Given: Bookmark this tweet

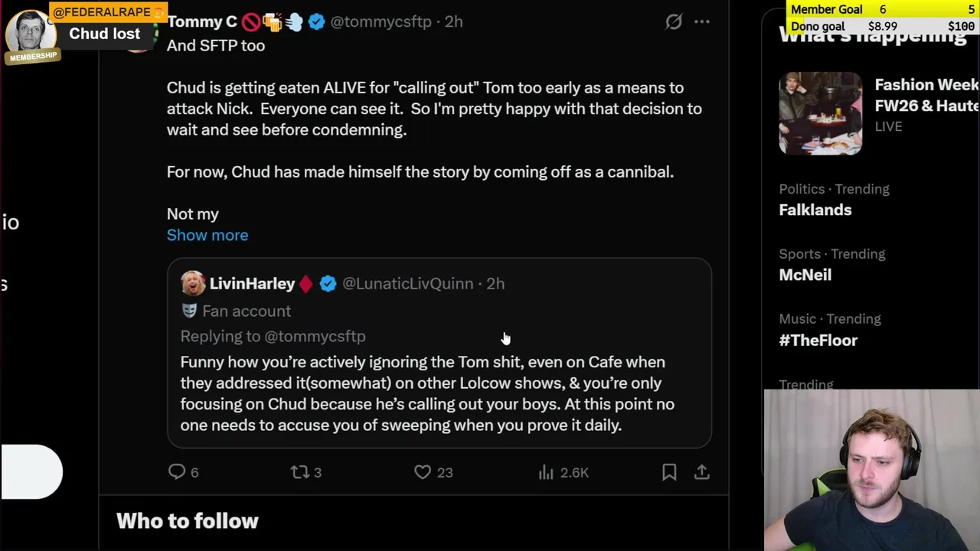Looking at the screenshot, I should coord(669,472).
